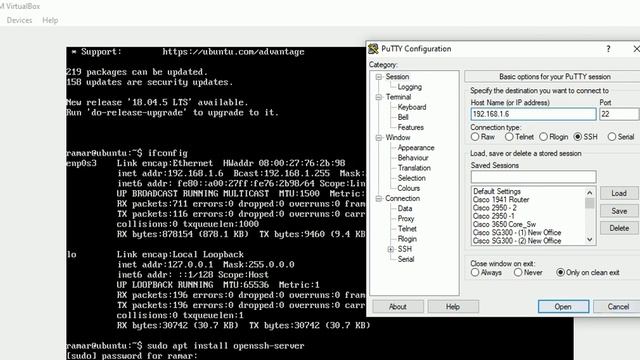This screenshot has width=640, height=360.
Task: Open the Translation category
Action: click(414, 168)
